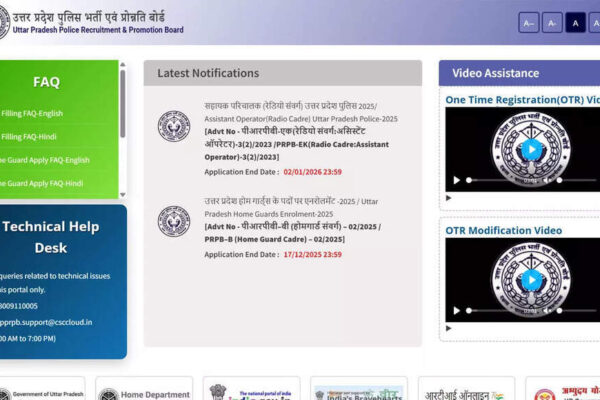Click volume slider on OTR Modification video
Screen dimensions: 600x400
576,310
